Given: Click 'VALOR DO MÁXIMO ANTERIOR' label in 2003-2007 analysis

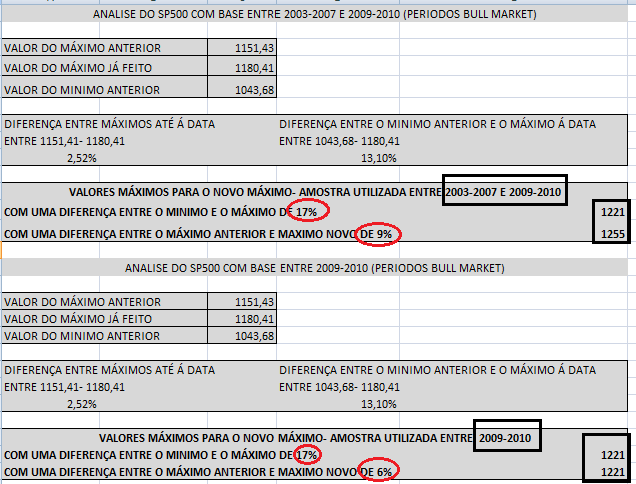Looking at the screenshot, I should click(x=82, y=48).
